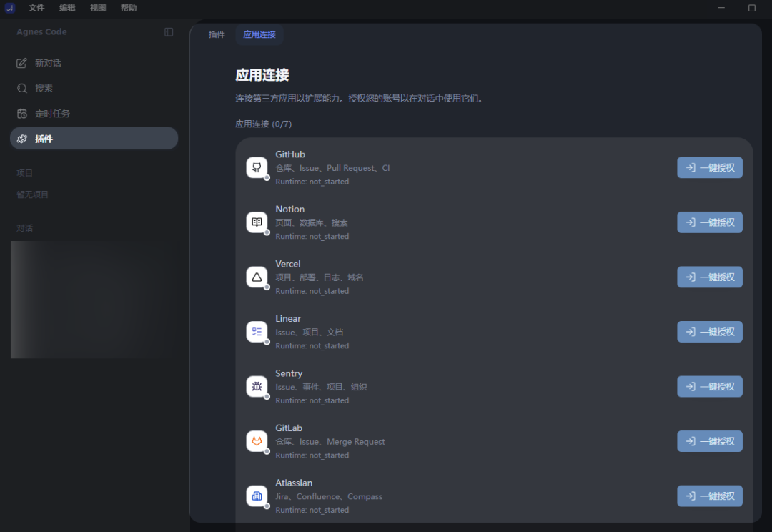Click GitHub's 仓库、Issue、Pull Request、CI description

point(332,168)
